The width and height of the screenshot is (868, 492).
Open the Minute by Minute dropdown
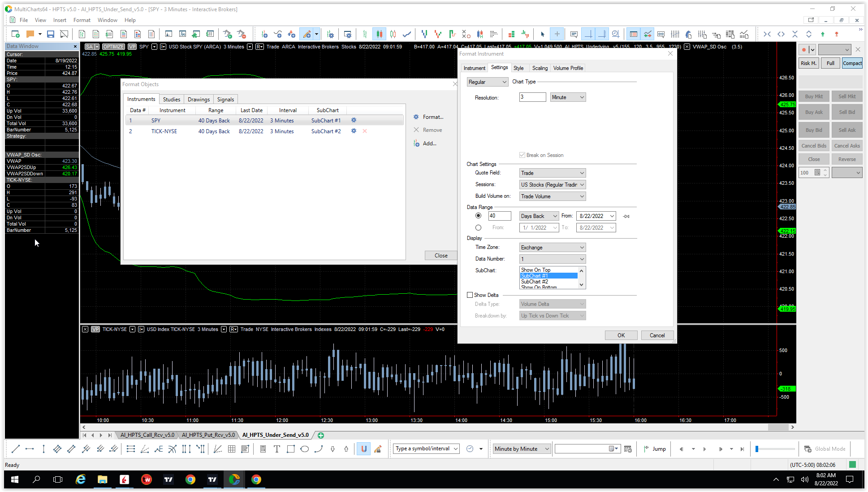[x=522, y=449]
